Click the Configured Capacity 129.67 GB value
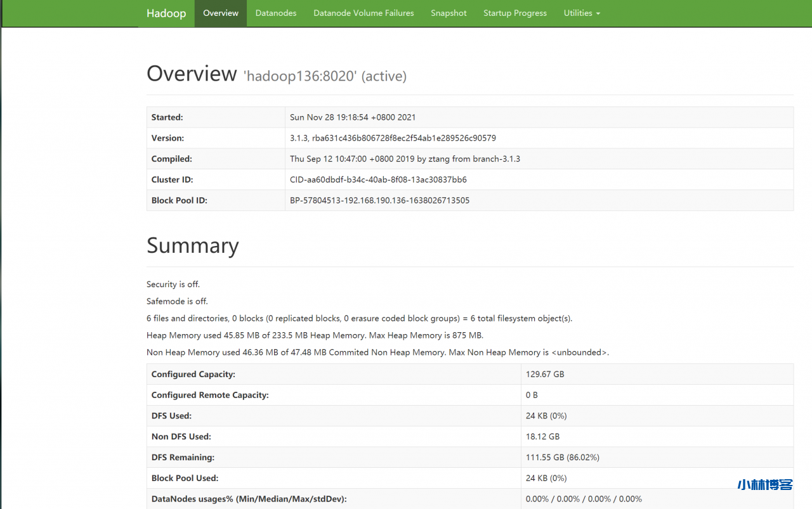Image resolution: width=812 pixels, height=509 pixels. click(544, 375)
